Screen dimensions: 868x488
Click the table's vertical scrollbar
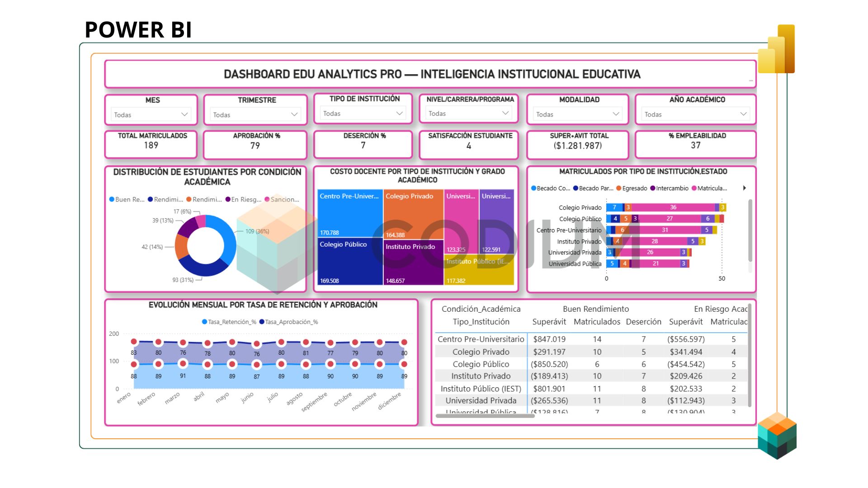750,355
